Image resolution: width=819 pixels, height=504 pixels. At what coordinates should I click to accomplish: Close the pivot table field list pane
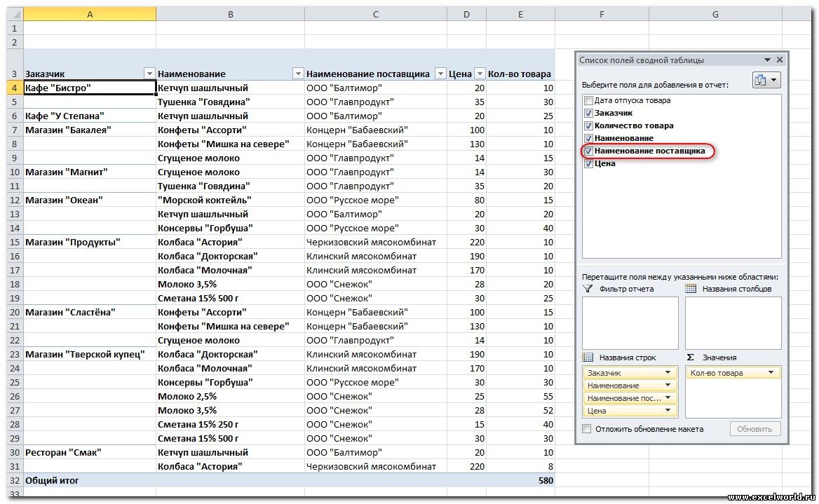point(779,60)
